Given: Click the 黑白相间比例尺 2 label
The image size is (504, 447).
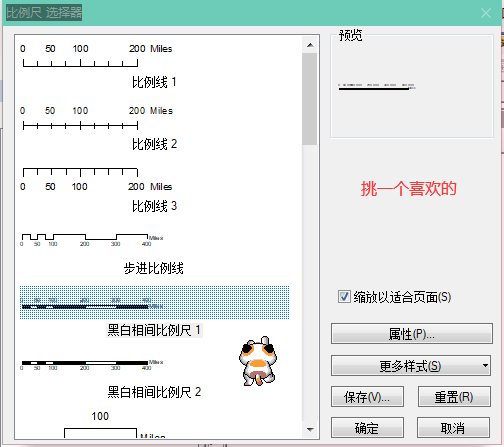Looking at the screenshot, I should click(x=154, y=392).
